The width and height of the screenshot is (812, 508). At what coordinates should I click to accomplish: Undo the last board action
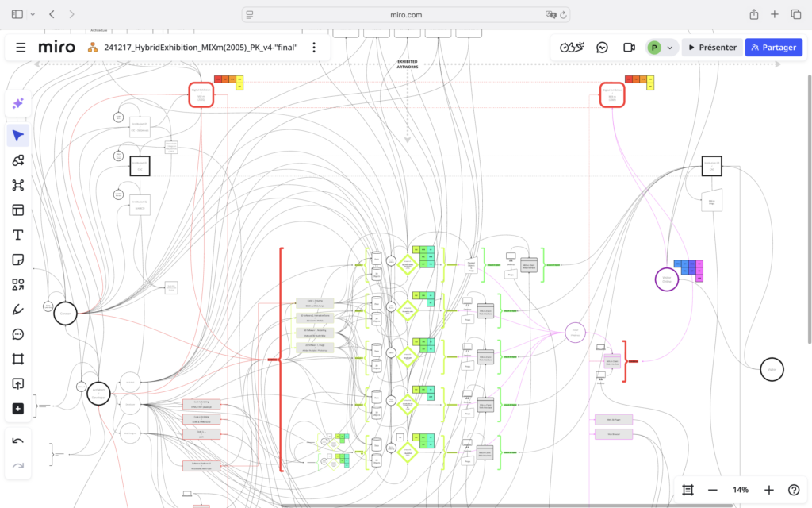[x=17, y=441]
